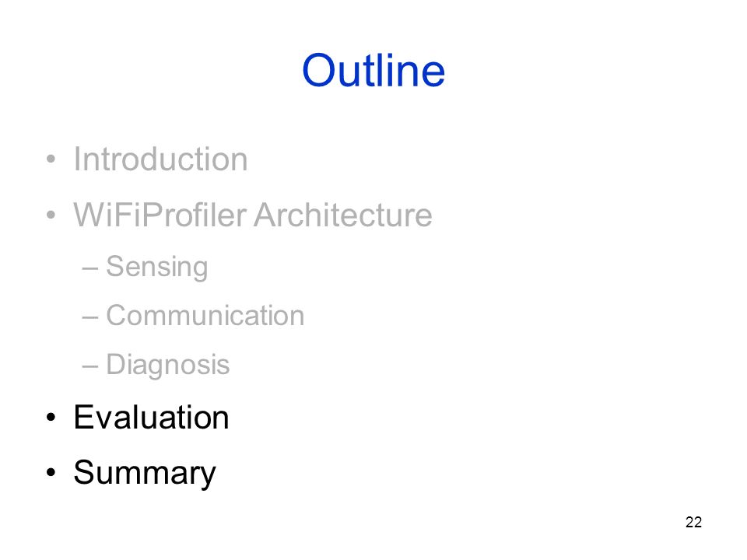The image size is (747, 560).
Task: Click the blue Outline slide title
Action: point(373,71)
